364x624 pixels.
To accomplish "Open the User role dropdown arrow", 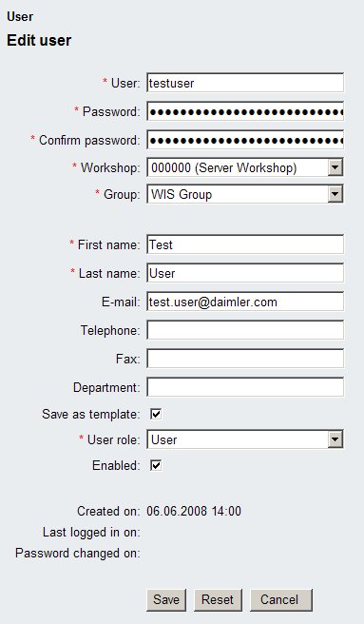I will click(x=335, y=439).
